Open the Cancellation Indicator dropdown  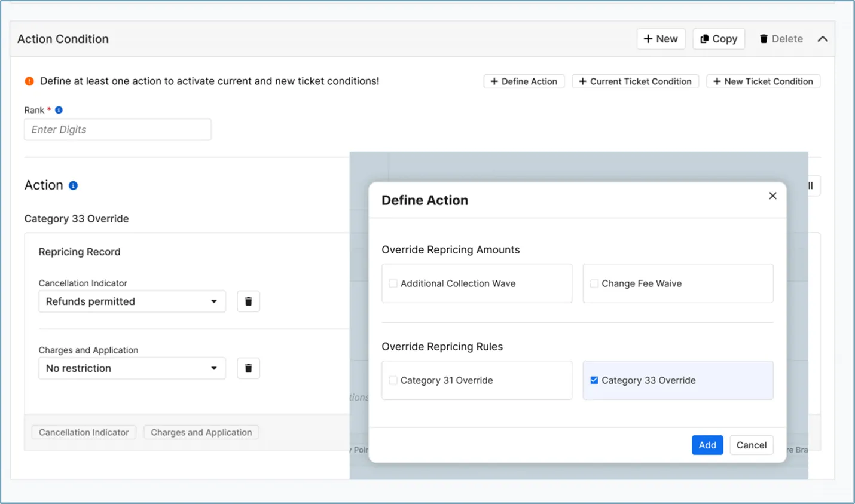[x=132, y=301]
